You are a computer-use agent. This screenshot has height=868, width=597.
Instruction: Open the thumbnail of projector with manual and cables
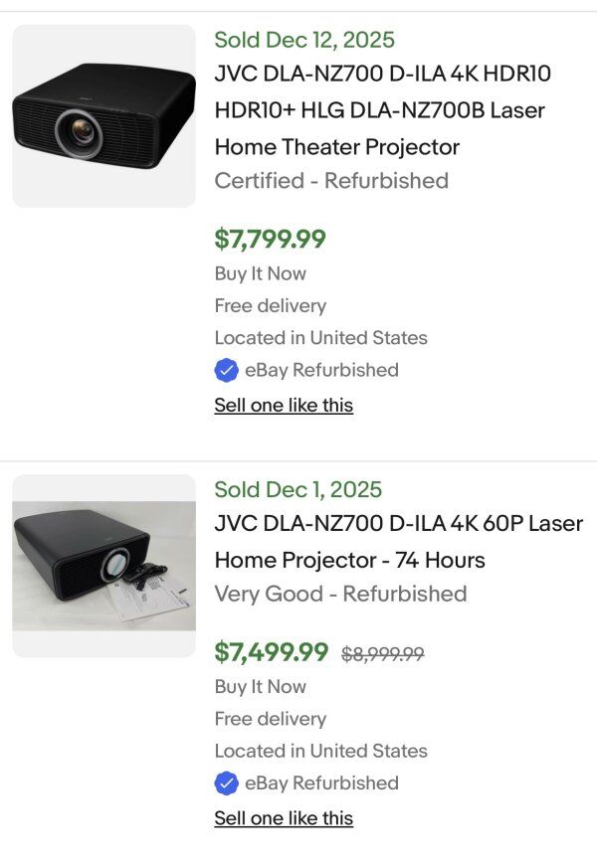(103, 565)
